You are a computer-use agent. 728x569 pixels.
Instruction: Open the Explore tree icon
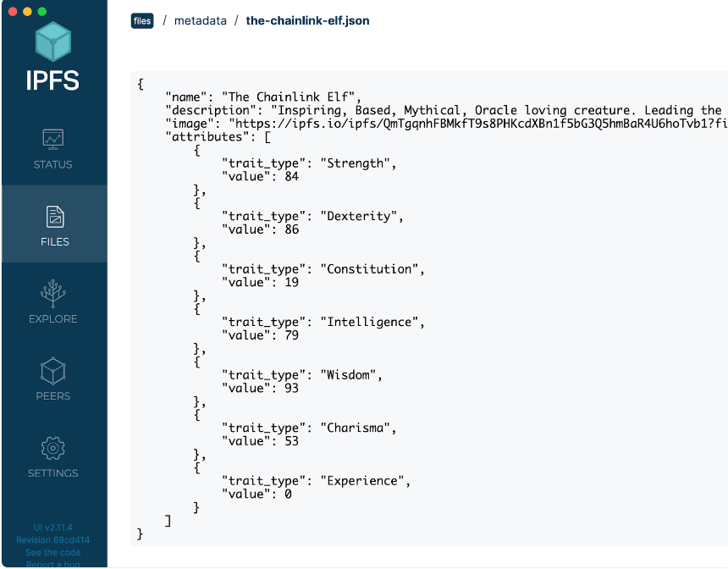click(x=53, y=294)
